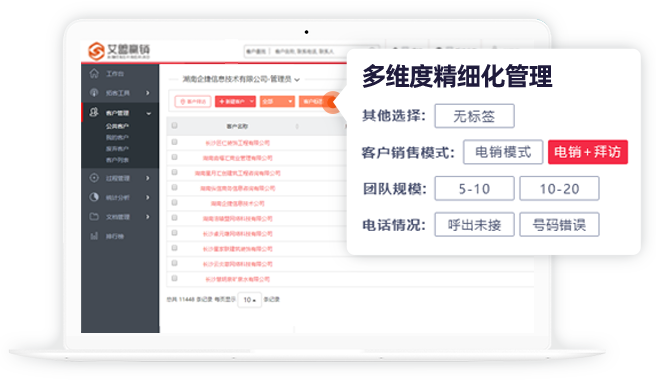The image size is (656, 380).
Task: Choose the red 电销+拜访 option
Action: click(588, 152)
